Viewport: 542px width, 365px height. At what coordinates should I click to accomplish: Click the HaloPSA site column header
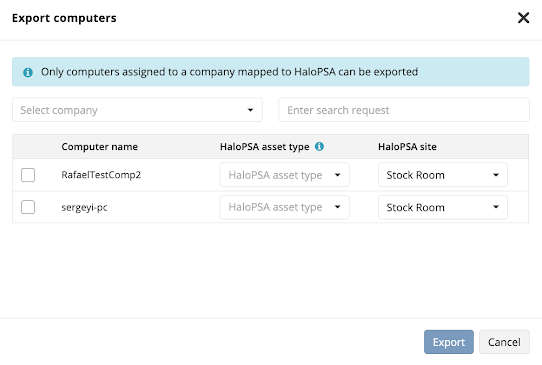(407, 147)
